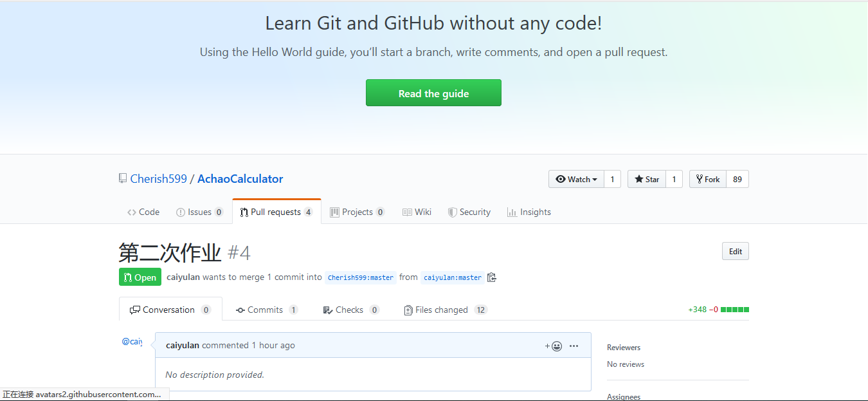Click the pull request icon in Open badge
Image resolution: width=868 pixels, height=401 pixels.
coord(128,277)
